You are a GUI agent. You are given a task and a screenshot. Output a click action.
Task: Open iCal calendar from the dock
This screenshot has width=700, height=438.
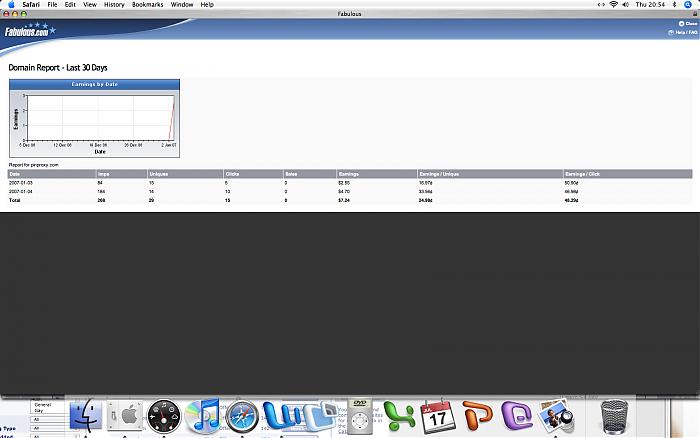438,417
